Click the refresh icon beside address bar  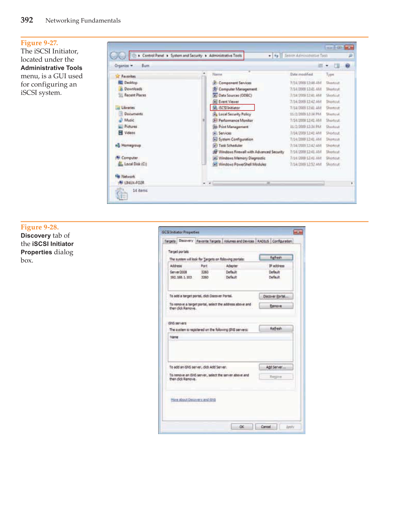(x=276, y=56)
